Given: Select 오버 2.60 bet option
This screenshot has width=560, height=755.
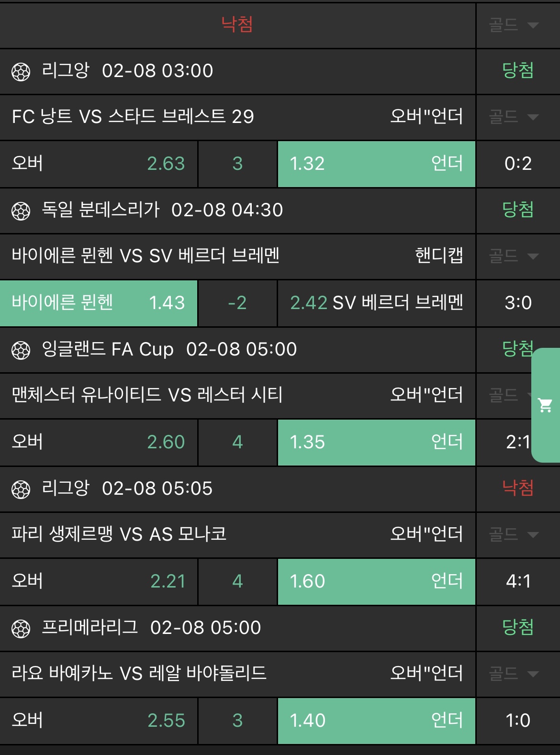Looking at the screenshot, I should click(98, 442).
